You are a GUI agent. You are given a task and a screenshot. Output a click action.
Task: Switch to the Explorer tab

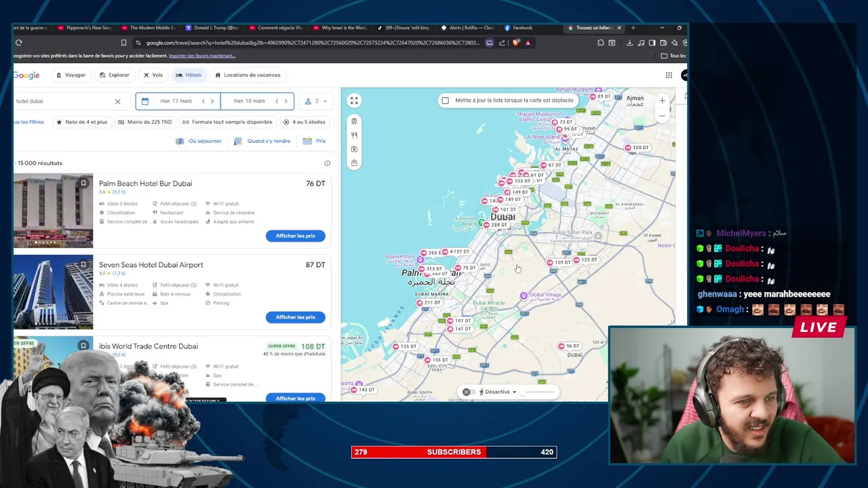click(114, 75)
